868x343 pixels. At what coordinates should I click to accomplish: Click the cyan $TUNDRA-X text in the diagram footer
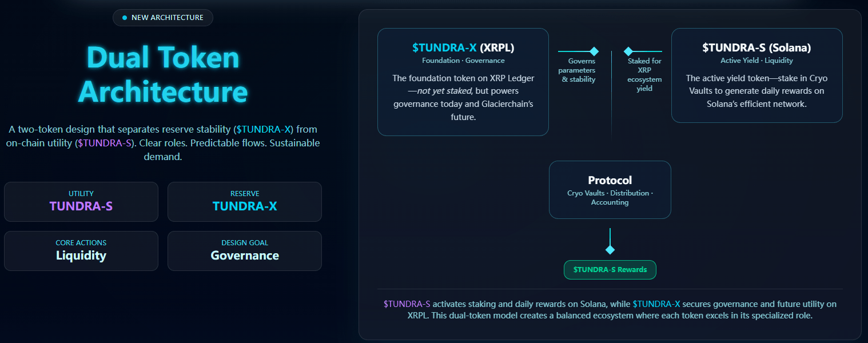pos(656,304)
